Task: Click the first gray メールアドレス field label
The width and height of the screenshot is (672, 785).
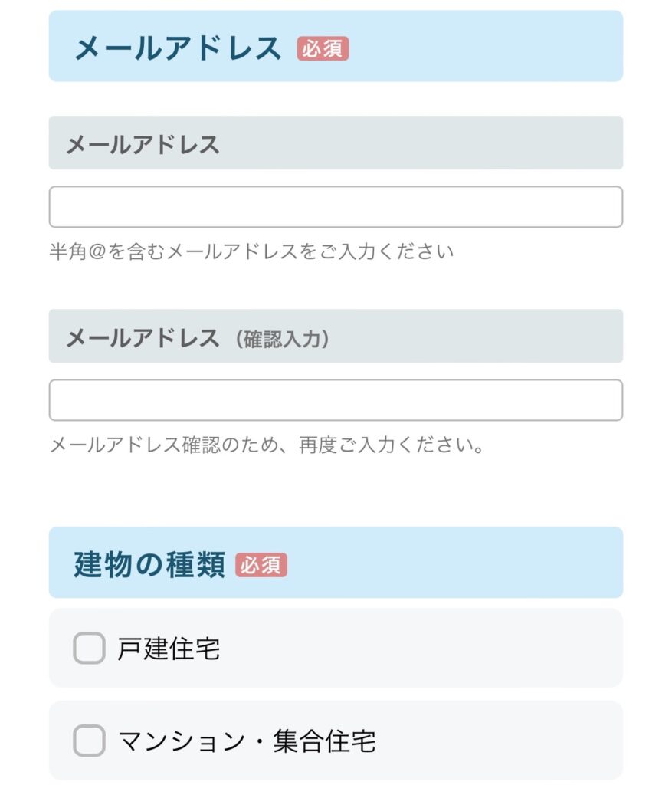Action: pos(143,143)
